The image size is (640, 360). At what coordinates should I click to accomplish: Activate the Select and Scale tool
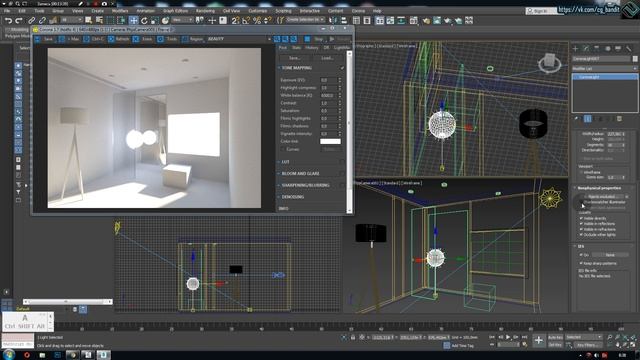coord(155,20)
